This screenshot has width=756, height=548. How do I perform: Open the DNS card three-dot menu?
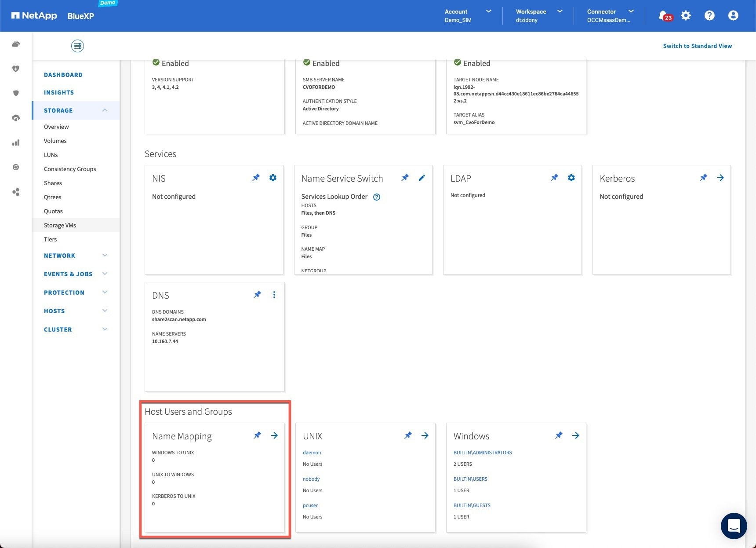tap(274, 295)
